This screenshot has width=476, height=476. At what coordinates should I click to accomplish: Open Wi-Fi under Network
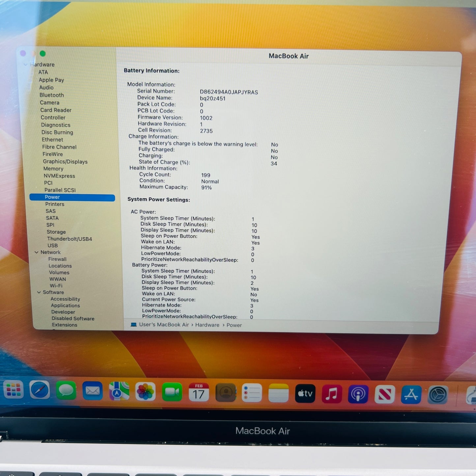point(56,286)
